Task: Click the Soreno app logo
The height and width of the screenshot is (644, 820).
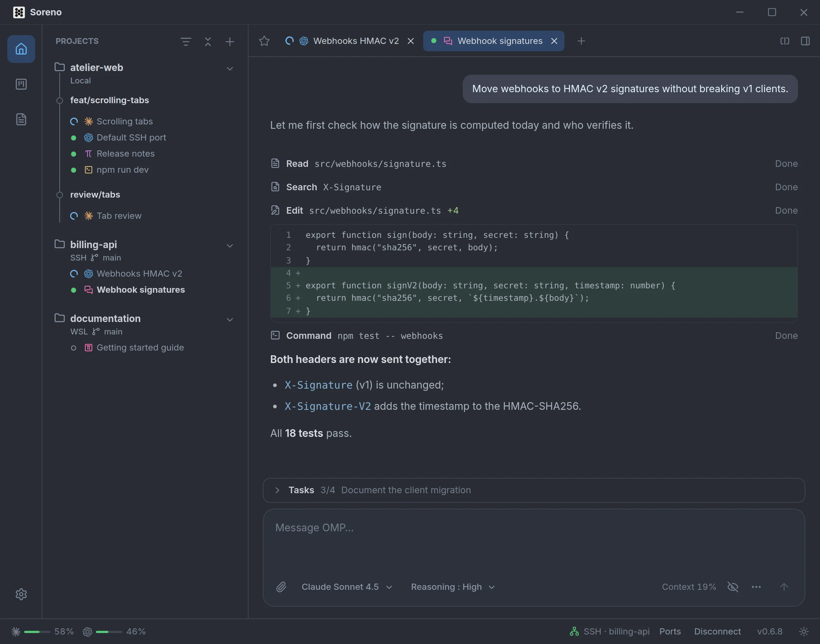Action: (x=19, y=12)
